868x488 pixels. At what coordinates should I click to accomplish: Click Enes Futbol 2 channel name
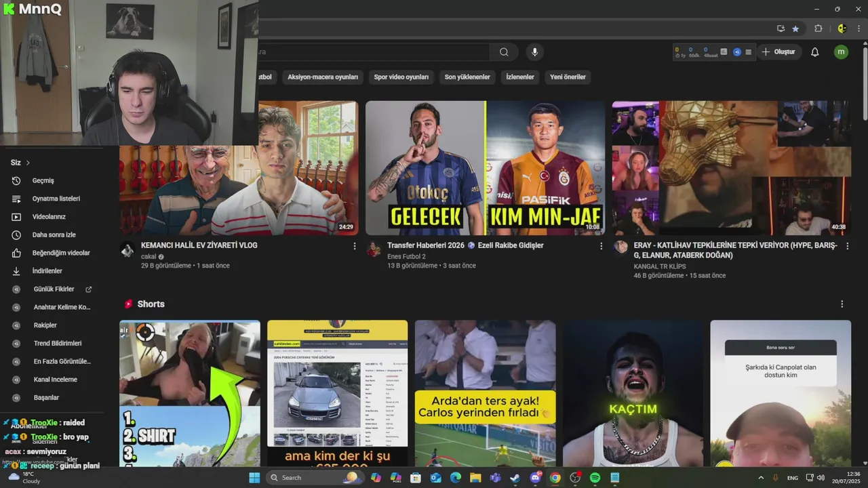(406, 257)
